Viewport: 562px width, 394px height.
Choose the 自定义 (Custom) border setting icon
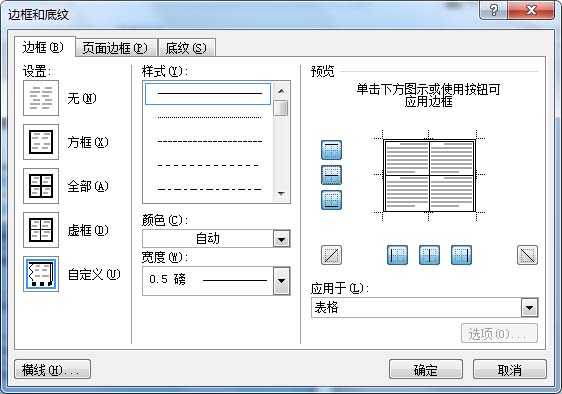point(41,274)
